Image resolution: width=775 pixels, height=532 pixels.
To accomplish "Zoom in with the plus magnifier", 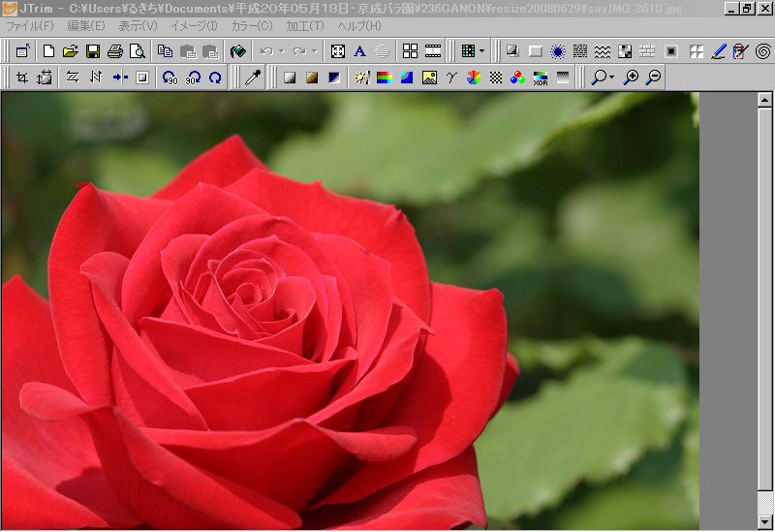I will point(631,78).
